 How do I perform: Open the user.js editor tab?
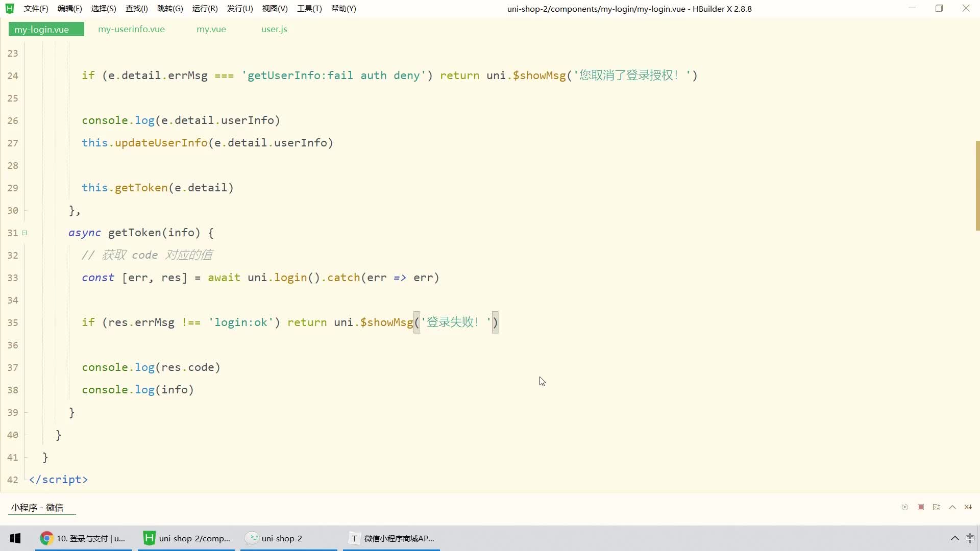274,29
